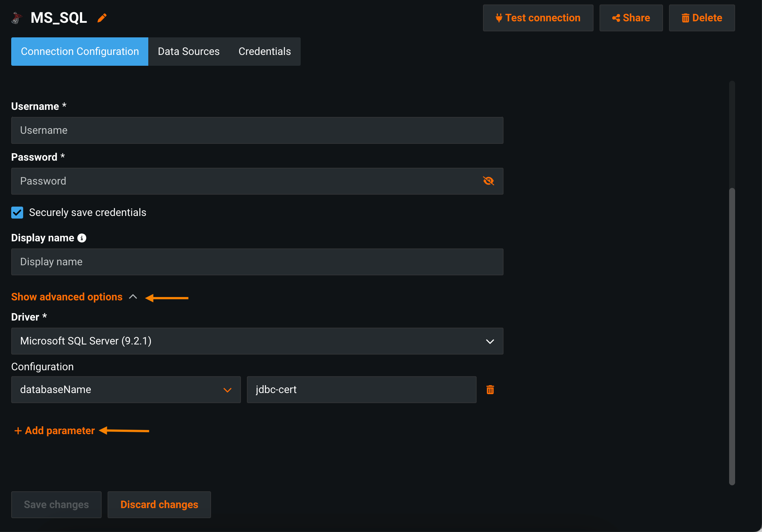Screen dimensions: 762x532
Task: Delete the databaseName parameter with the trash icon
Action: (490, 390)
